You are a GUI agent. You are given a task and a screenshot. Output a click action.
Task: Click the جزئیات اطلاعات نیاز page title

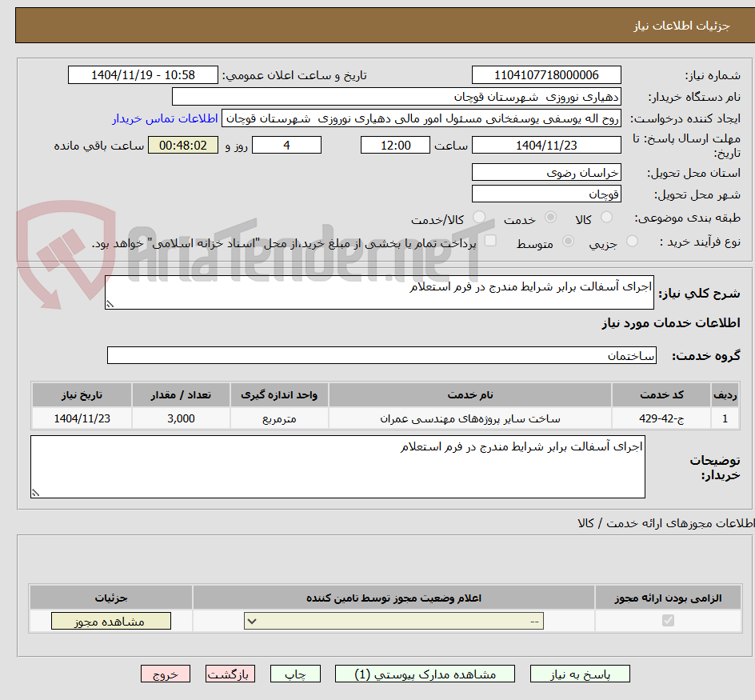[x=681, y=26]
